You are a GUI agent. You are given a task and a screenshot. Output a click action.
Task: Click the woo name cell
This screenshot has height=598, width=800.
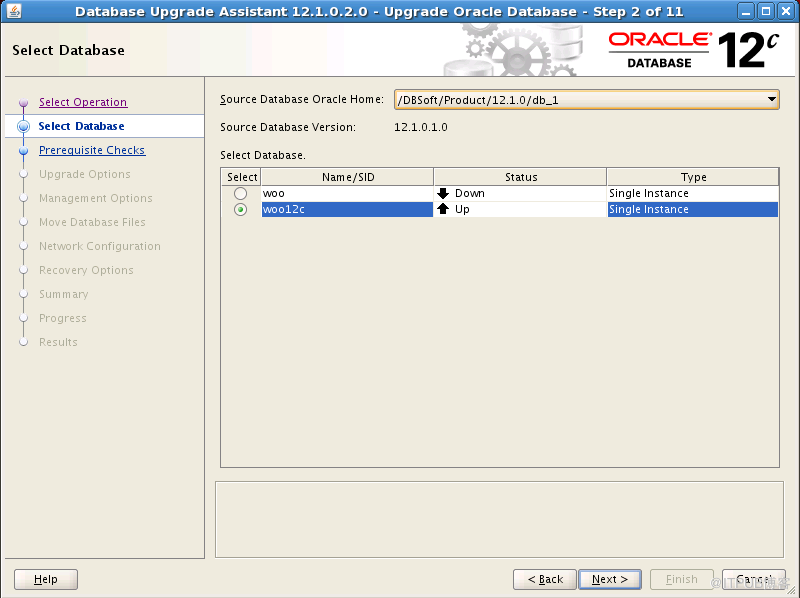point(347,193)
